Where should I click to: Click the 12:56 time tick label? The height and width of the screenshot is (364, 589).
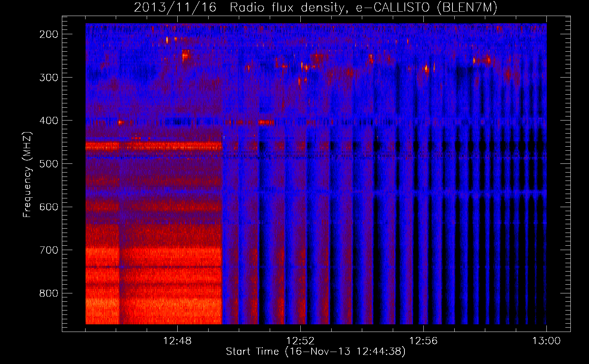click(423, 341)
